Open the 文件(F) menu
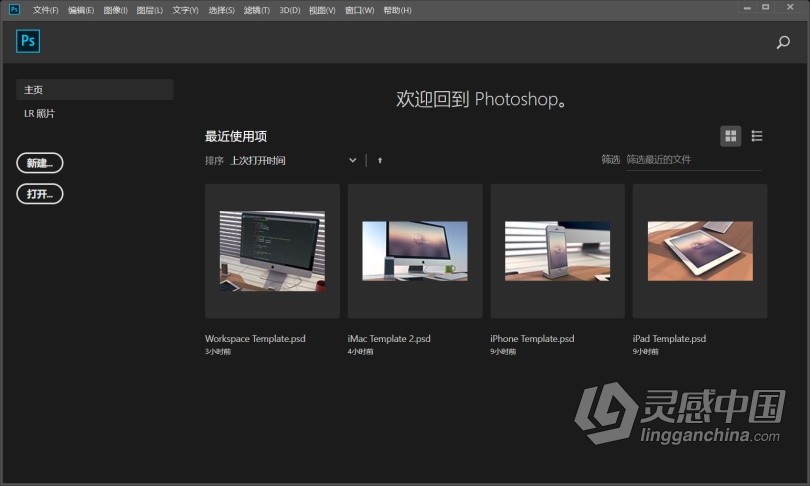Image resolution: width=810 pixels, height=486 pixels. click(45, 10)
